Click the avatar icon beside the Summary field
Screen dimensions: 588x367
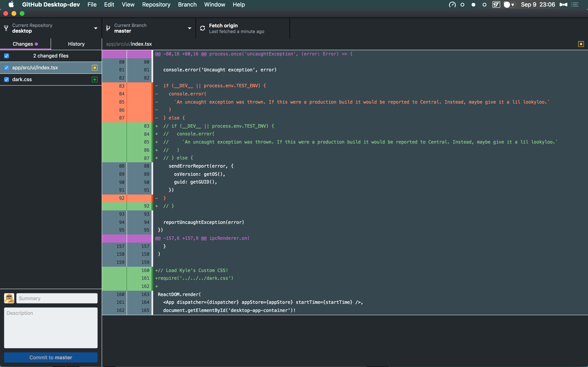click(9, 298)
